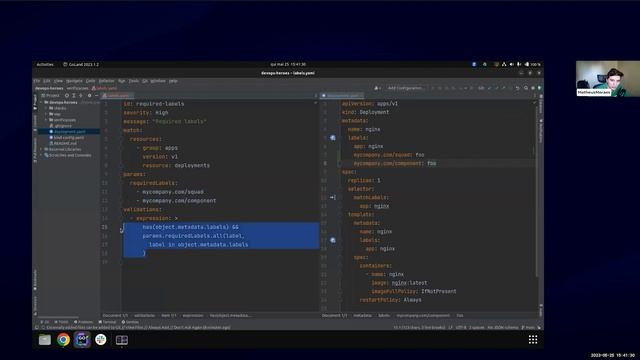
Task: Expand Scratches and Consoles node
Action: click(x=42, y=155)
